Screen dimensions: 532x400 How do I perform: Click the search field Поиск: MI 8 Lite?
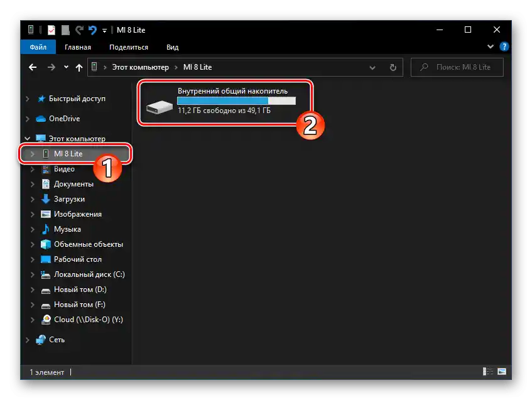(x=457, y=67)
